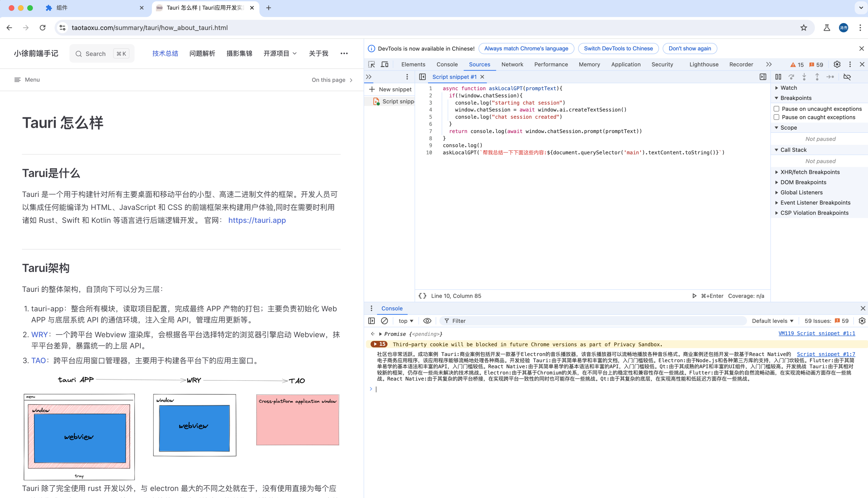Viewport: 868px width, 498px height.
Task: Toggle the navigator sidebar icon
Action: point(423,77)
